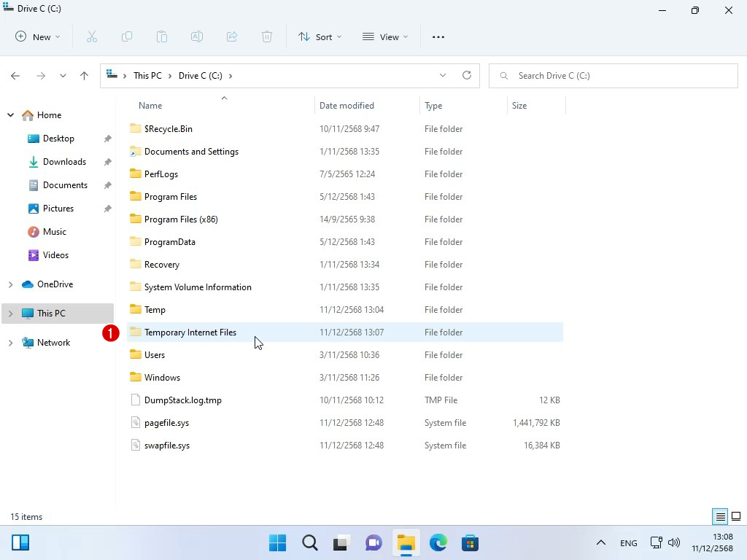Screen dimensions: 747x560
Task: Open the Windows Start menu
Action: click(x=277, y=543)
